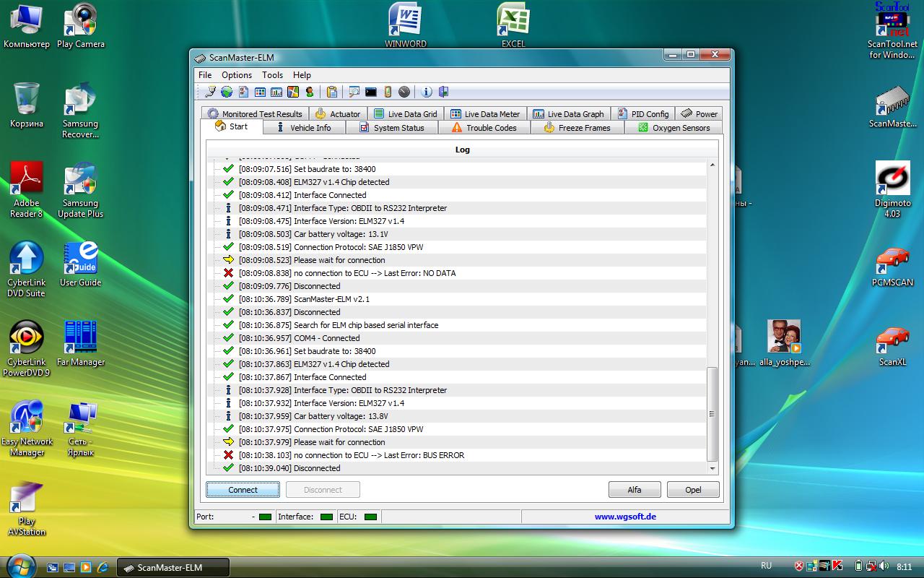Open Adobe Reader 8 desktop shortcut
Screen dimensions: 924x578
[27, 189]
